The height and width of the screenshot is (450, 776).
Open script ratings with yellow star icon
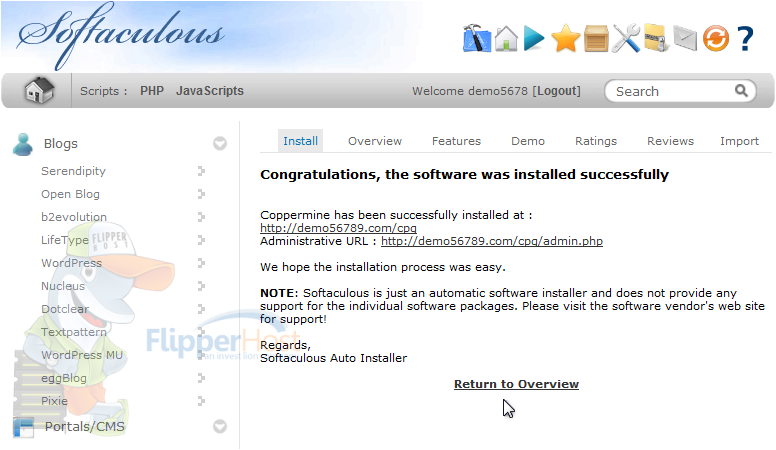click(565, 39)
